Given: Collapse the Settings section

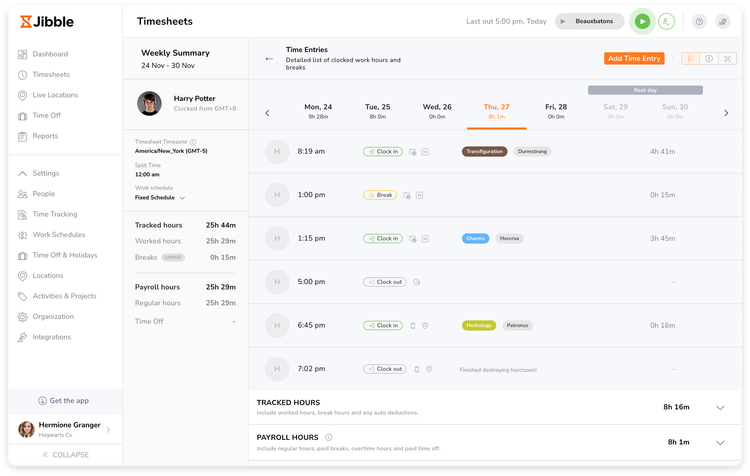Looking at the screenshot, I should pos(22,173).
